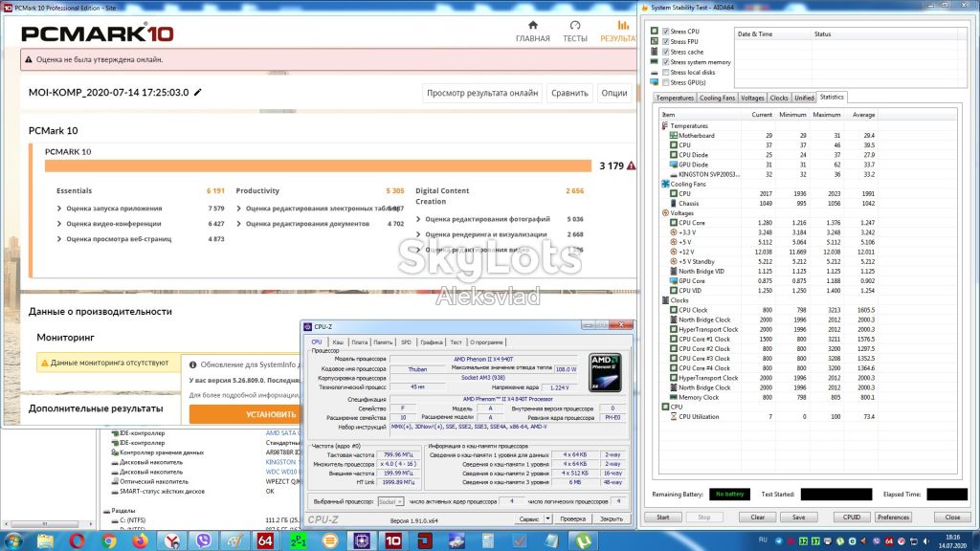Open the ТЕСТЫ gauge icon in PCMark
Screen dimensions: 980x551
[x=575, y=25]
